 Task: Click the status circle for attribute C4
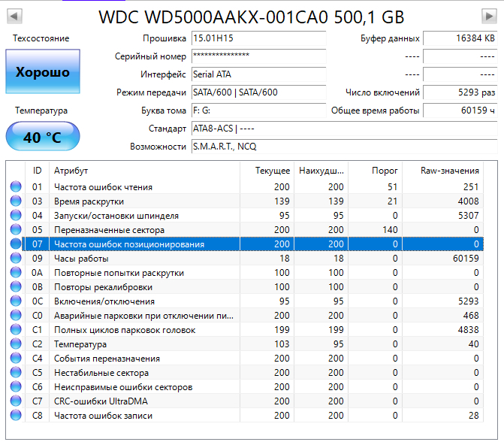16,358
